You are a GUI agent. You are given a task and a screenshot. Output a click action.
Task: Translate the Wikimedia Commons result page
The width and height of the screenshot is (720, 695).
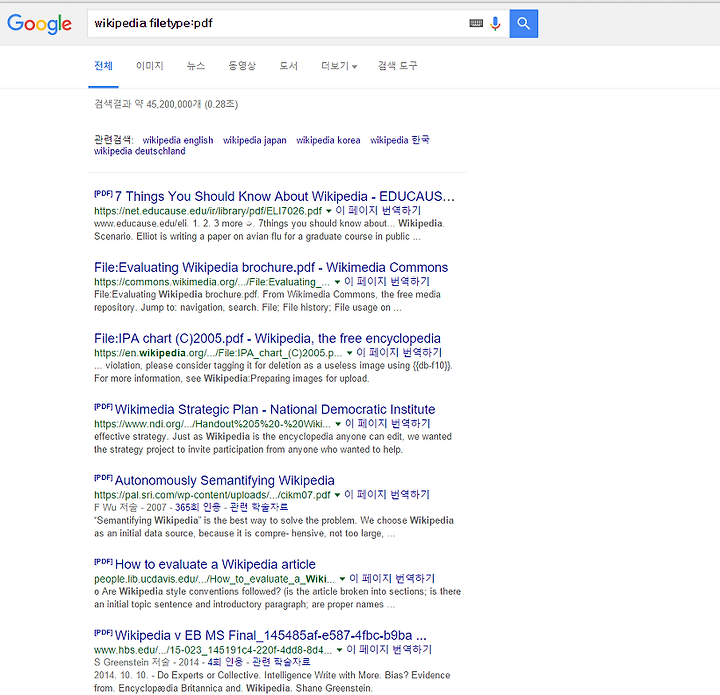(x=387, y=281)
